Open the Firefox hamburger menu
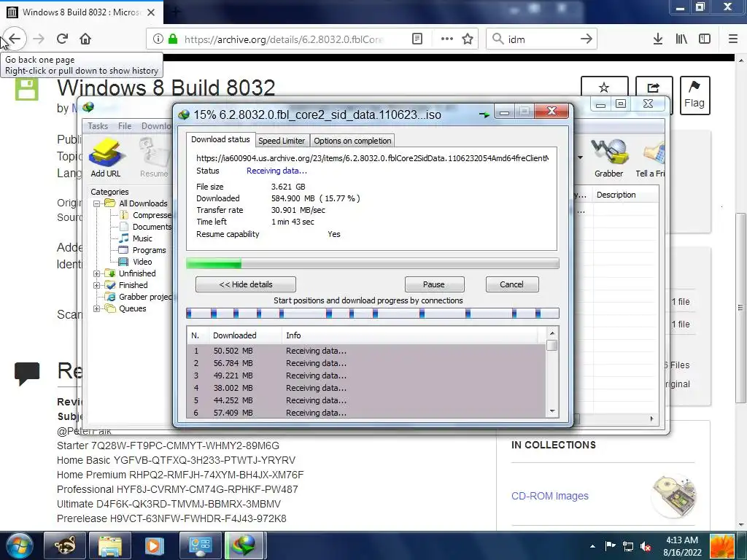747x560 pixels. click(x=733, y=39)
